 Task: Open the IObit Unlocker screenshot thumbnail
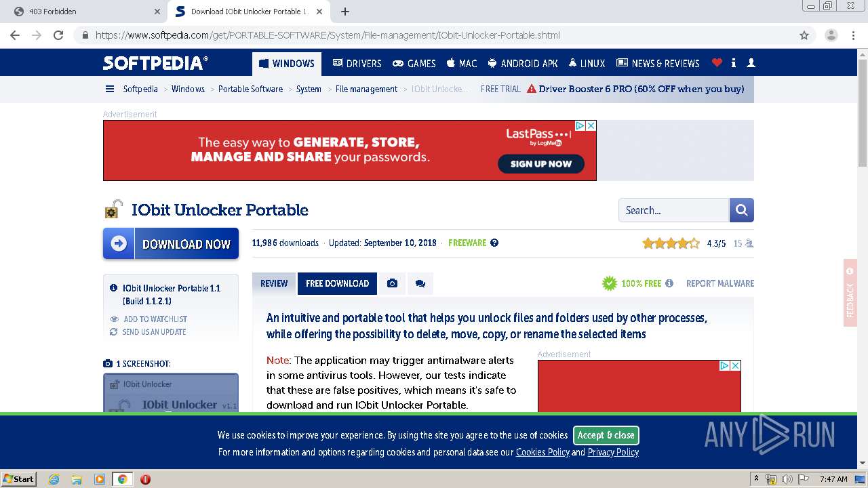pyautogui.click(x=171, y=393)
